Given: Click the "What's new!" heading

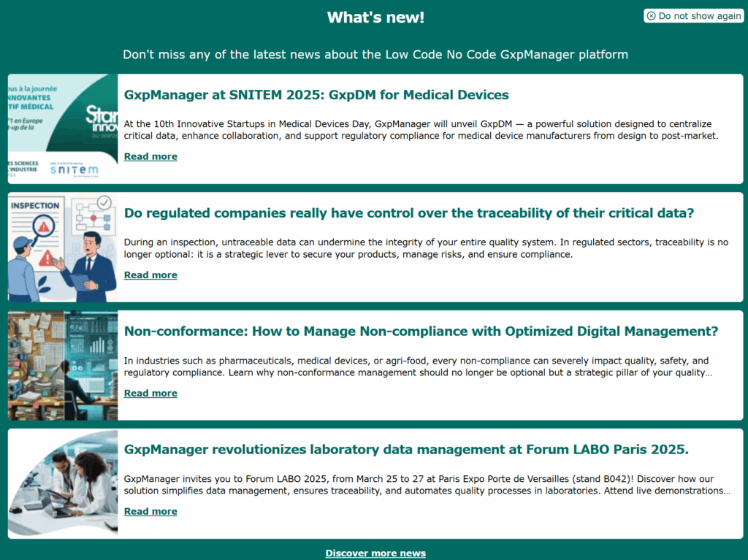Looking at the screenshot, I should click(375, 18).
